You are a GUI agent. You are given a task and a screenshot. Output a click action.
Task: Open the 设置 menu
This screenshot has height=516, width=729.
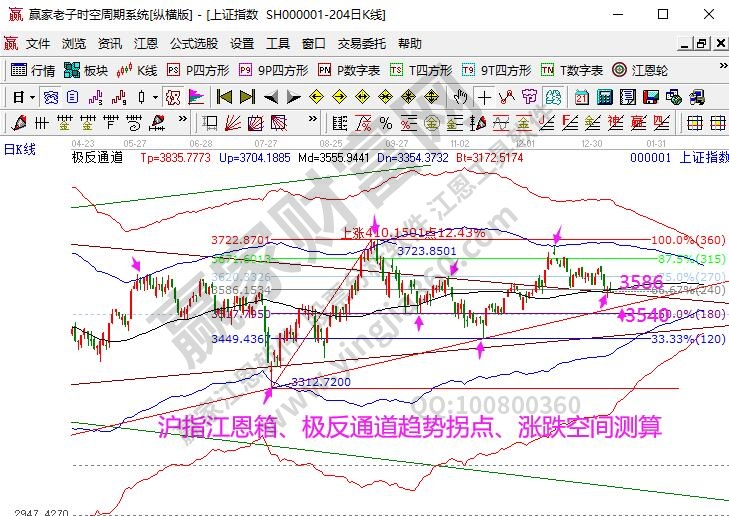tap(242, 44)
